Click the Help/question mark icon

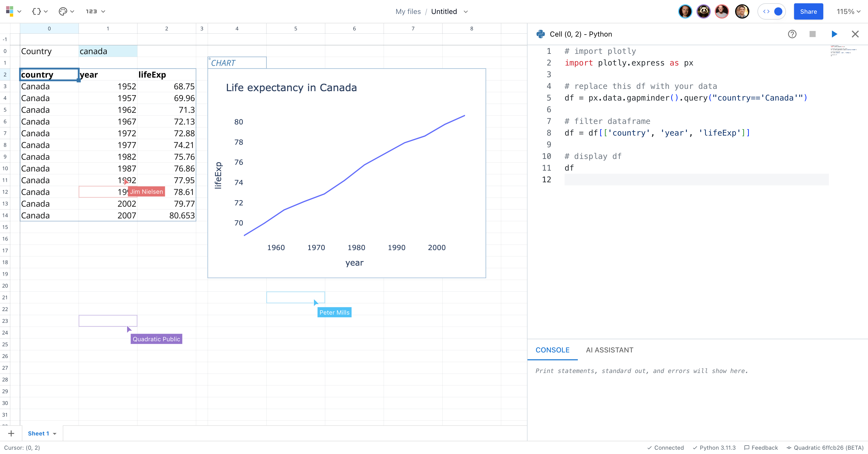792,34
